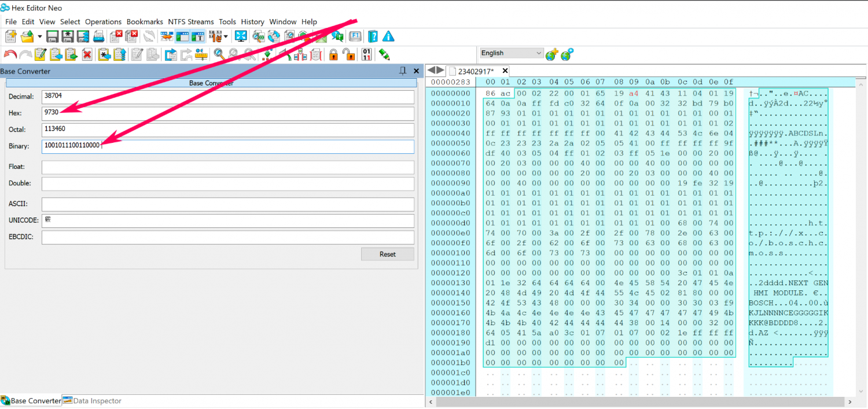868x409 pixels.
Task: Open the Select menu
Action: point(70,21)
